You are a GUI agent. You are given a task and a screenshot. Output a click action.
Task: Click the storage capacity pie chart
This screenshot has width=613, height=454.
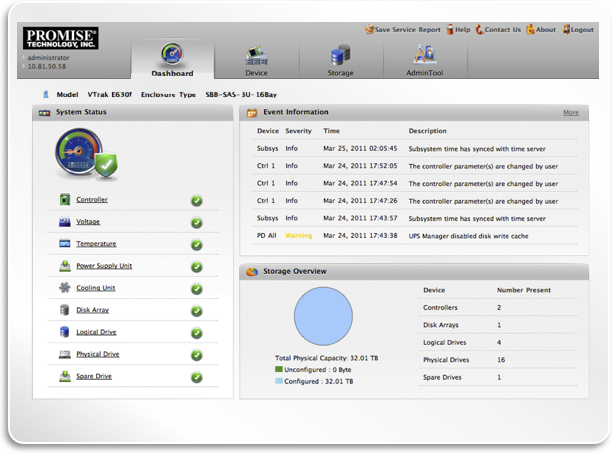(323, 316)
